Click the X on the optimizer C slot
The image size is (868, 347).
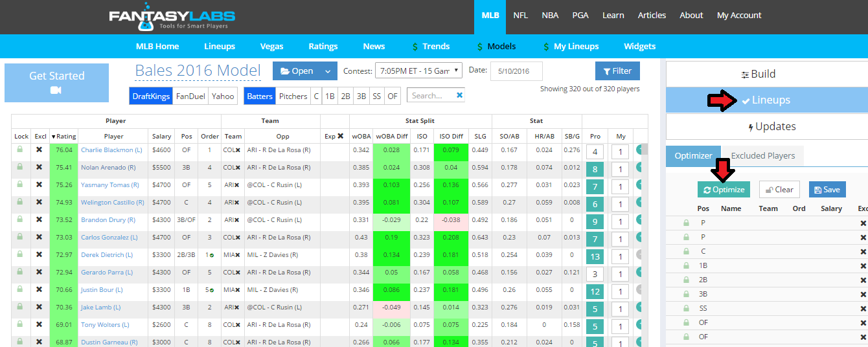point(863,251)
